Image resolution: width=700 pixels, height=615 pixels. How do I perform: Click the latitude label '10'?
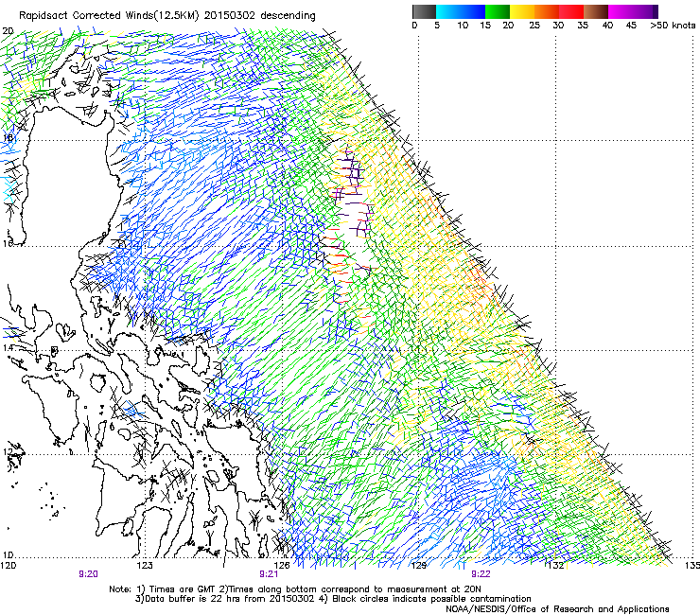tap(8, 555)
